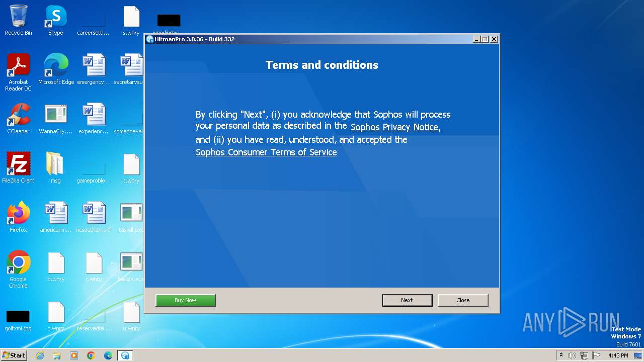Select the c.wnry file icon
The width and height of the screenshot is (644, 362).
[x=56, y=316]
